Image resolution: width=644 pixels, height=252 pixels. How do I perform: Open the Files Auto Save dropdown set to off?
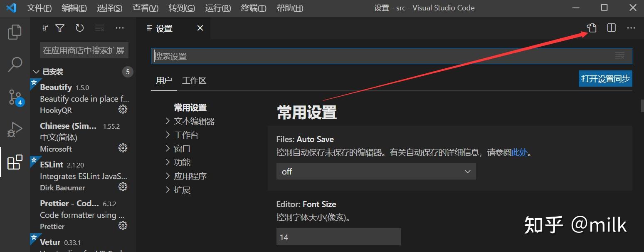376,171
